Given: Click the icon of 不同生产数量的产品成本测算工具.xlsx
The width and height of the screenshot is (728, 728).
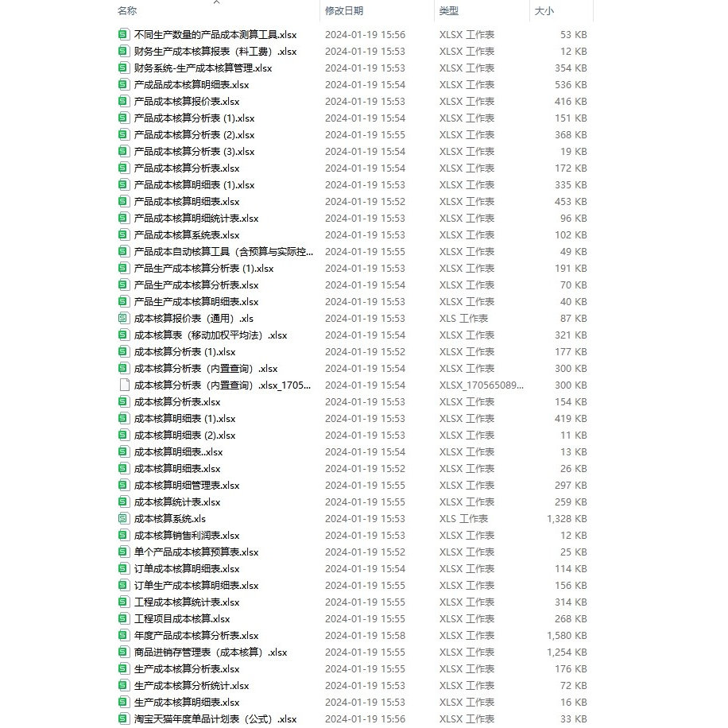Looking at the screenshot, I should click(123, 34).
